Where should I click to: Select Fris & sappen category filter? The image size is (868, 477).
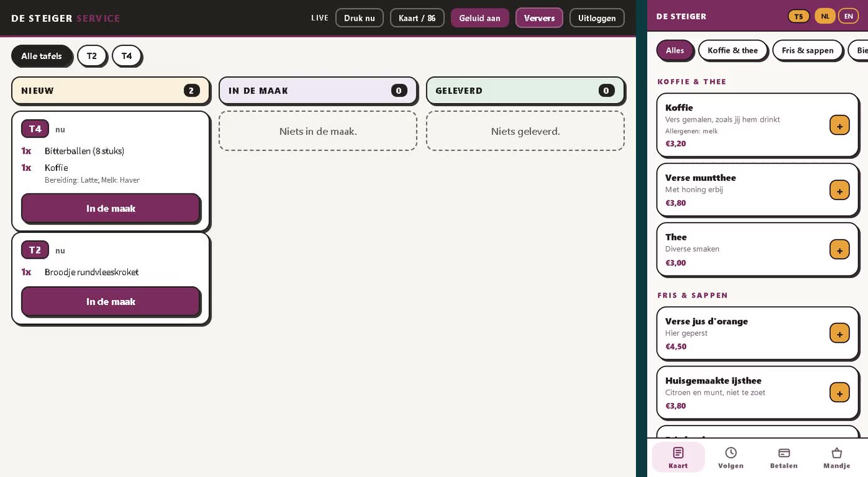coord(807,50)
